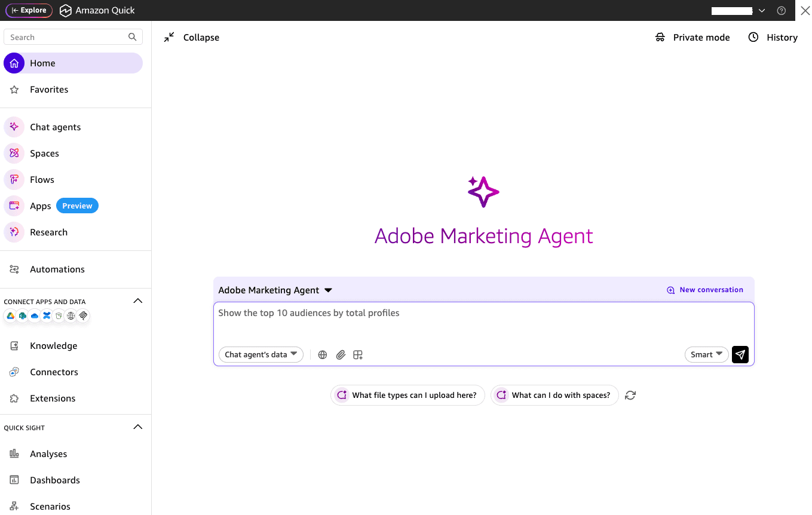Screen dimensions: 812x515
Task: Select 'What file types can I upload here?' suggestion
Action: click(x=407, y=396)
